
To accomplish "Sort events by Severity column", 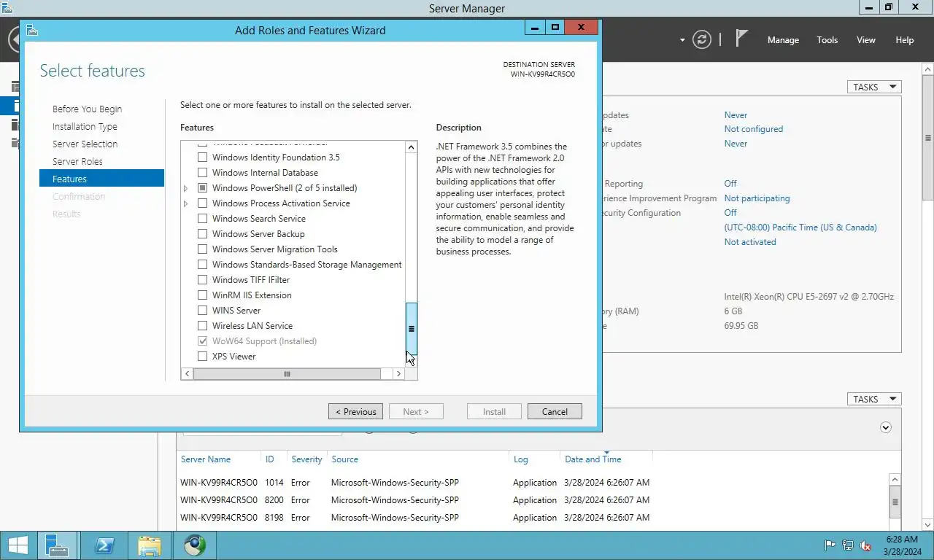I will tap(306, 459).
